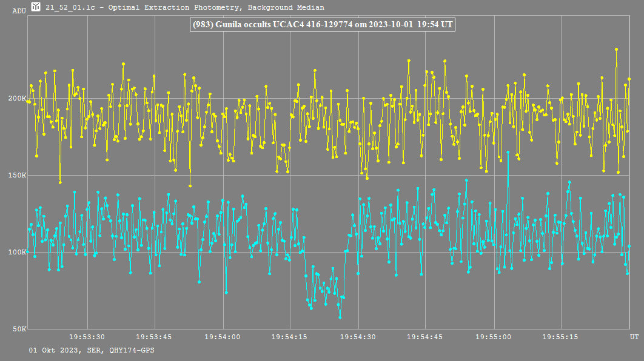Select the 150K y-axis label
644x361 pixels.
[16, 176]
